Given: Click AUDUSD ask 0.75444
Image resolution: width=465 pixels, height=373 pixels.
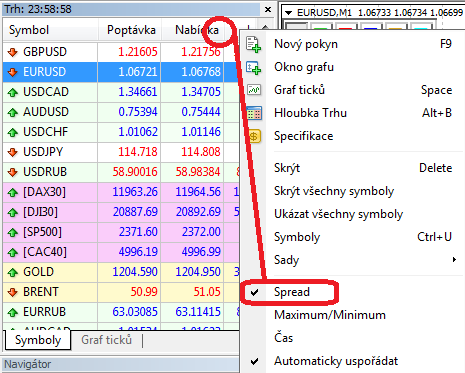Looking at the screenshot, I should 201,112.
